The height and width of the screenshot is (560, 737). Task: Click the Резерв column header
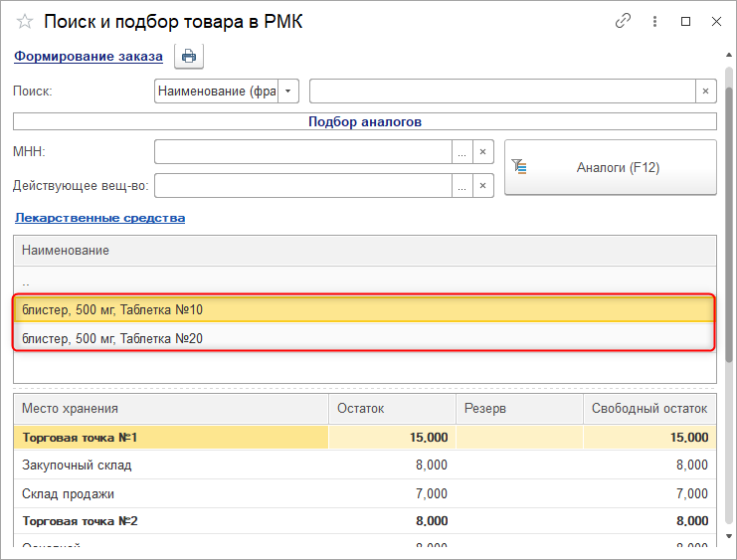click(x=520, y=409)
